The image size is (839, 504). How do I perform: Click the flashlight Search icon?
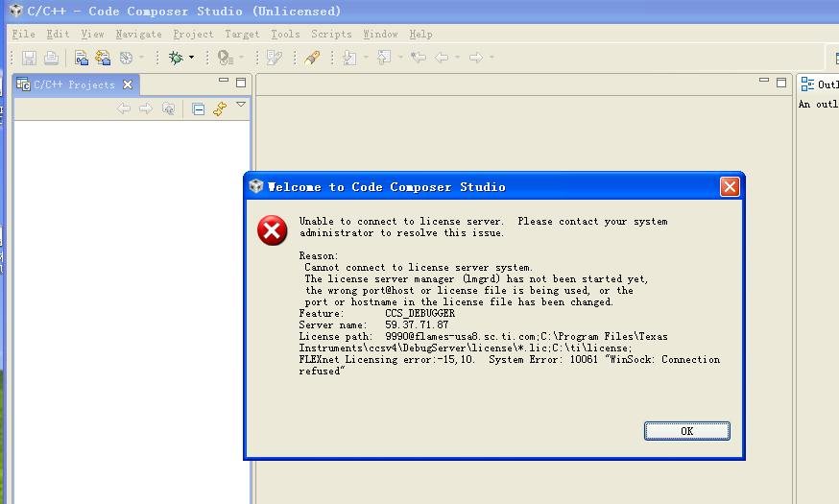pyautogui.click(x=313, y=58)
